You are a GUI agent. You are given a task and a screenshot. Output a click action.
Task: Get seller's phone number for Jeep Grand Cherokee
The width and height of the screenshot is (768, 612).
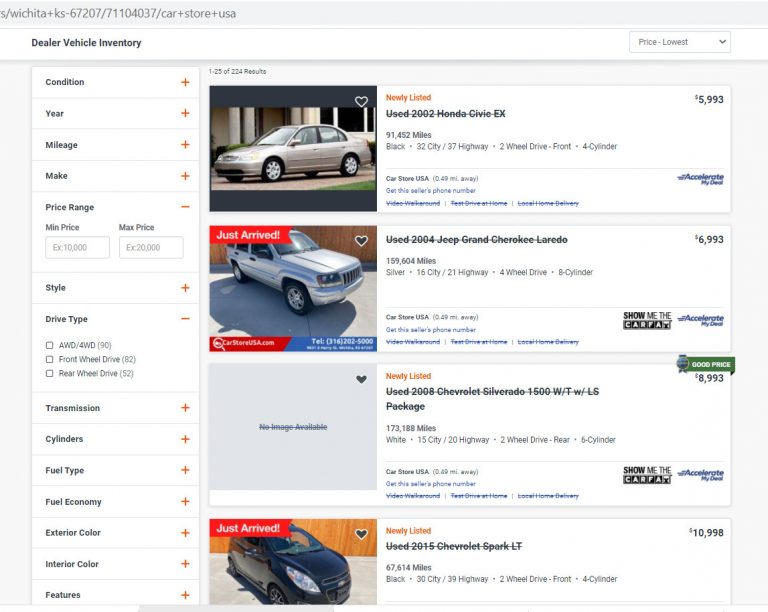point(431,330)
